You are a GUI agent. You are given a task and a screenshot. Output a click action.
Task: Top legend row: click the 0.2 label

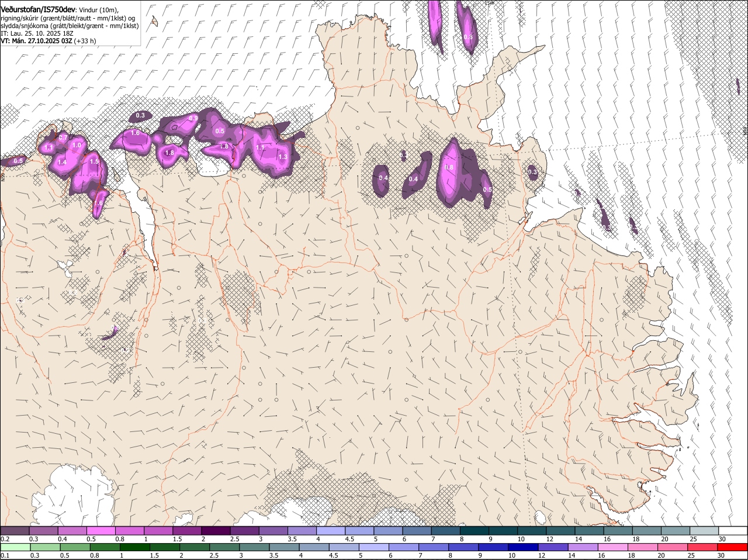click(x=5, y=538)
